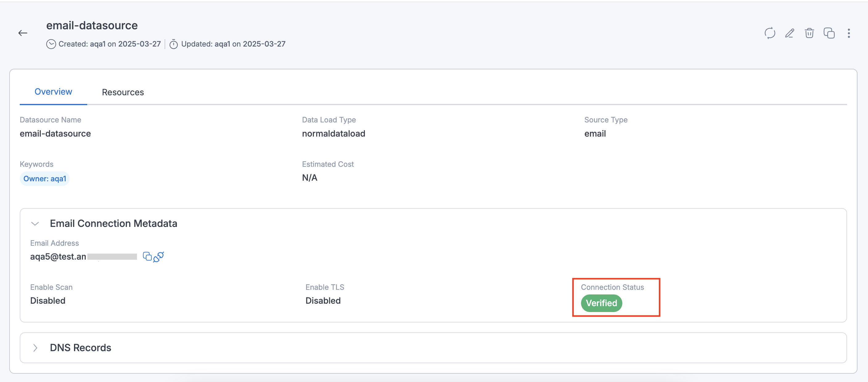Select the Overview tab
The image size is (868, 382).
(53, 91)
